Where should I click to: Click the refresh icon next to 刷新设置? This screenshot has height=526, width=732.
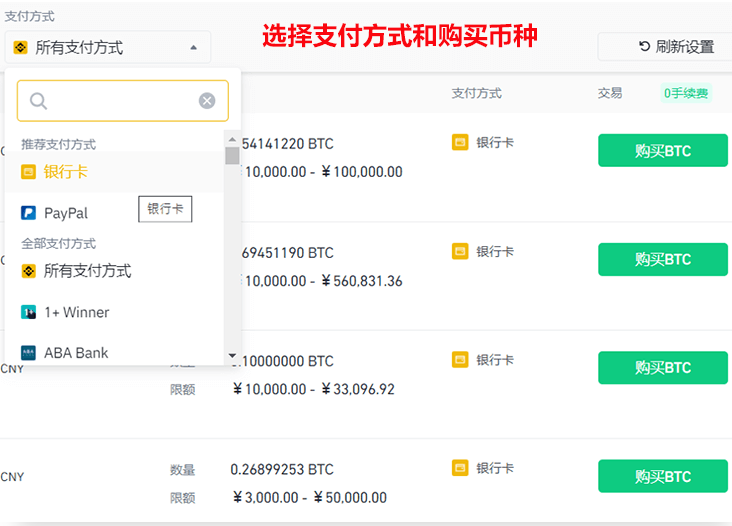click(x=644, y=47)
